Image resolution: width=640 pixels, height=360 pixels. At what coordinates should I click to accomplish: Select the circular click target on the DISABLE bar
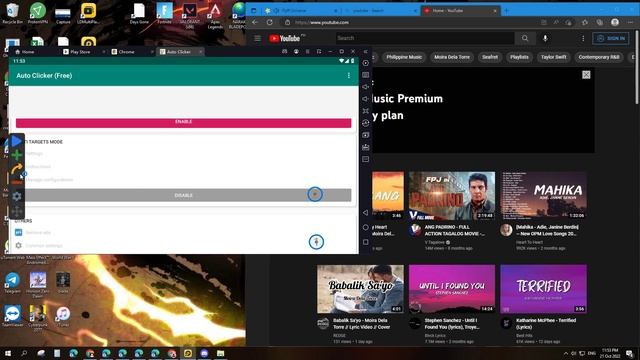[x=315, y=194]
